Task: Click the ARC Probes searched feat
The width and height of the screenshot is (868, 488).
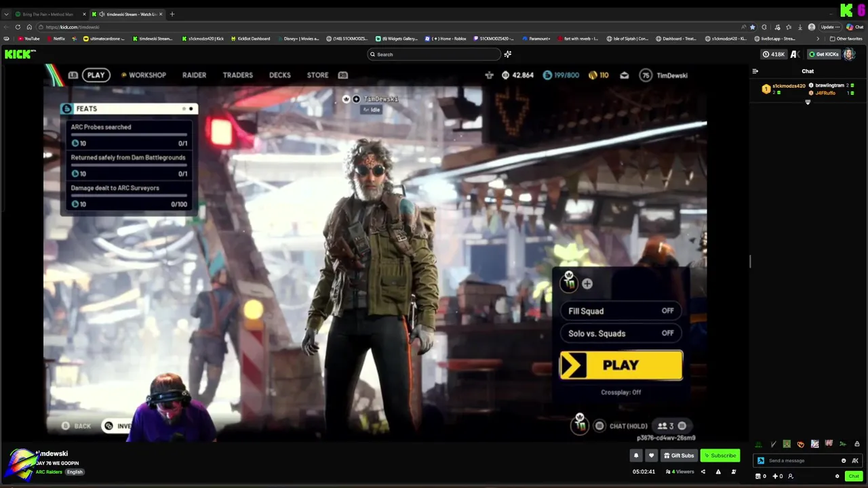Action: [x=129, y=135]
